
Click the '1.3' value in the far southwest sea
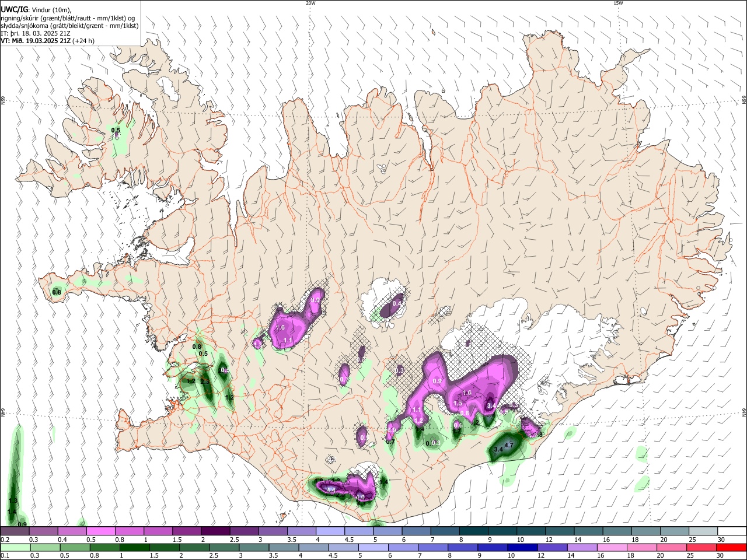[x=13, y=501]
